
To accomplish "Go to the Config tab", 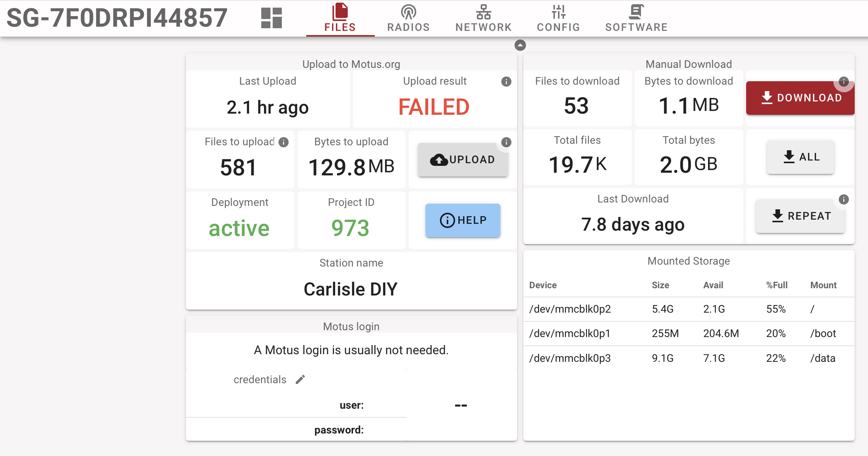I will click(558, 18).
